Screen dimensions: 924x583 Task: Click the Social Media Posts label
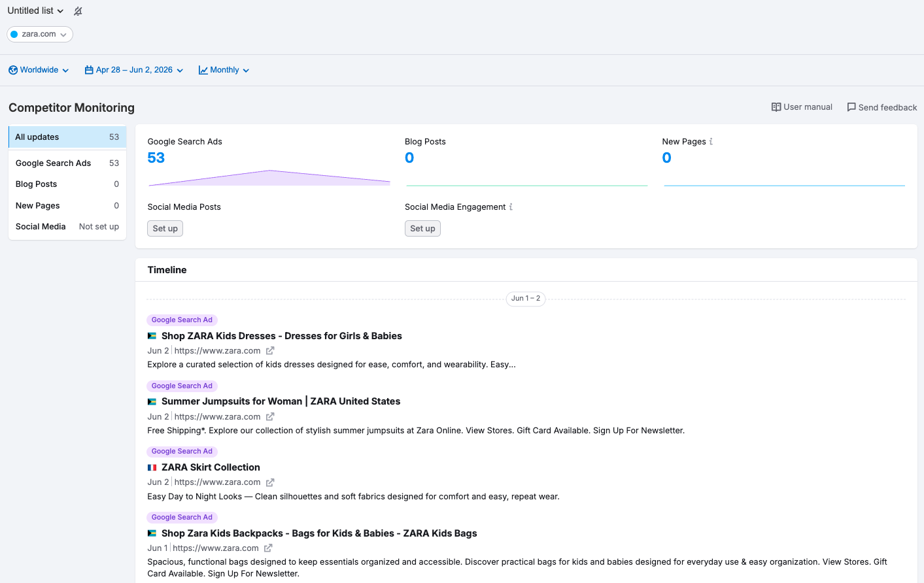[x=184, y=207]
